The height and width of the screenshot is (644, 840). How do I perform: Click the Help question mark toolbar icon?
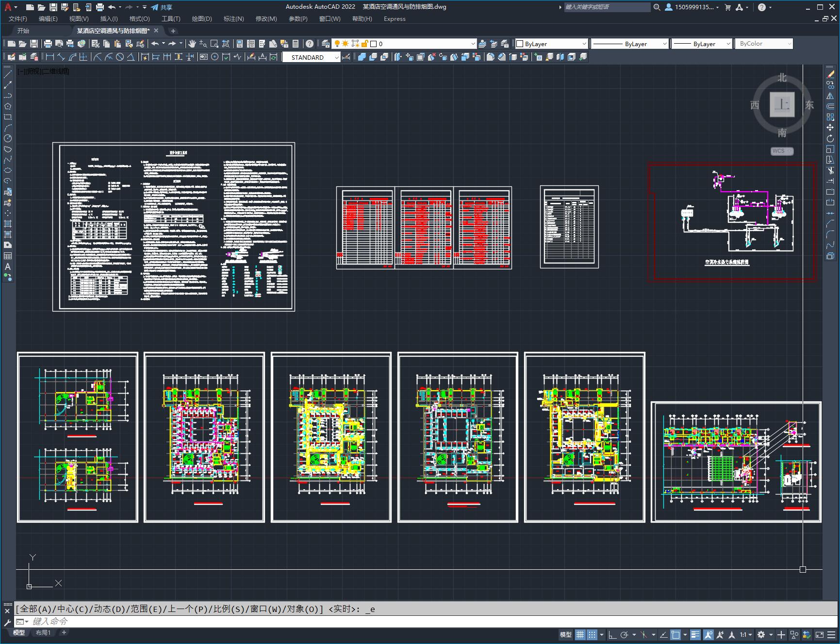(310, 44)
